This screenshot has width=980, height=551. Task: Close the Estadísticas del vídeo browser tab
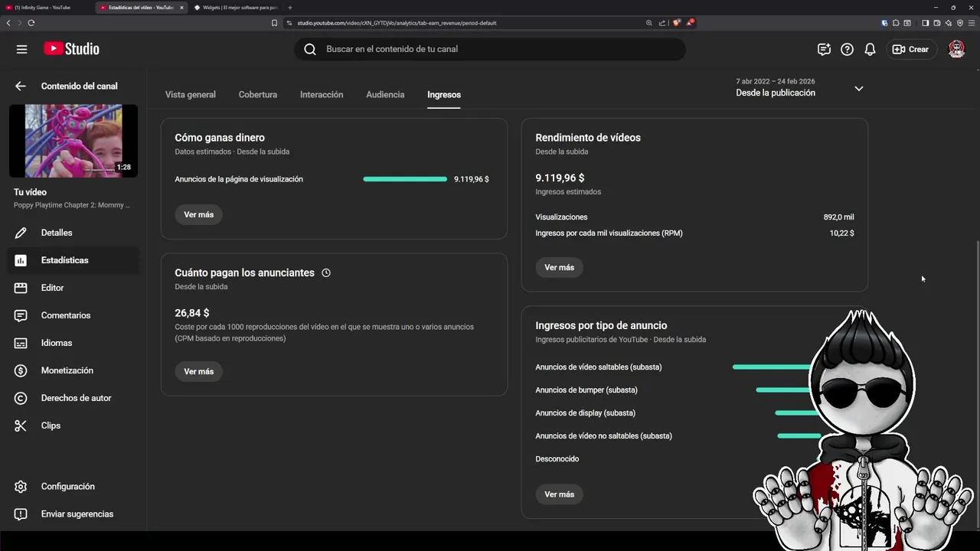(x=181, y=8)
